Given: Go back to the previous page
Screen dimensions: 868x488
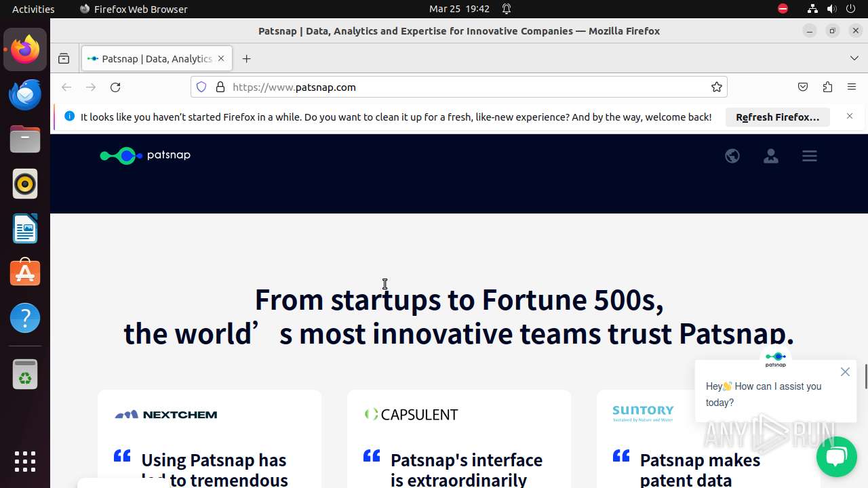Looking at the screenshot, I should click(66, 87).
